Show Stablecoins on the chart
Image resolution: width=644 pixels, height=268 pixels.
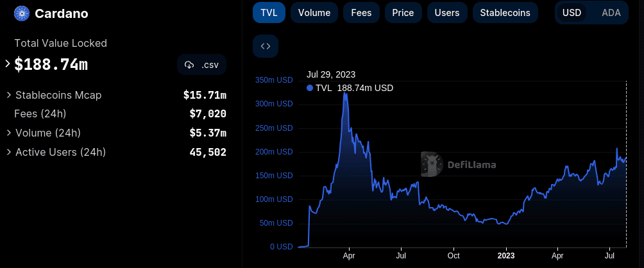coord(505,13)
